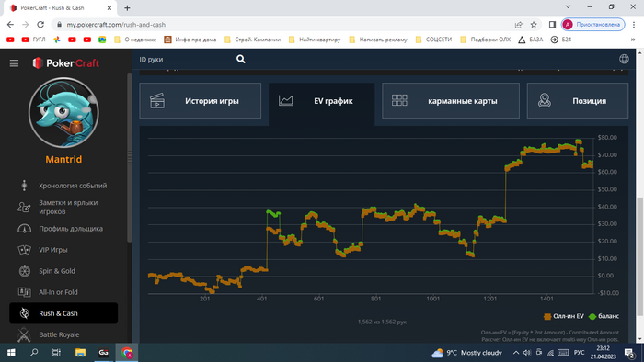Click the search magnifier icon

pyautogui.click(x=241, y=60)
